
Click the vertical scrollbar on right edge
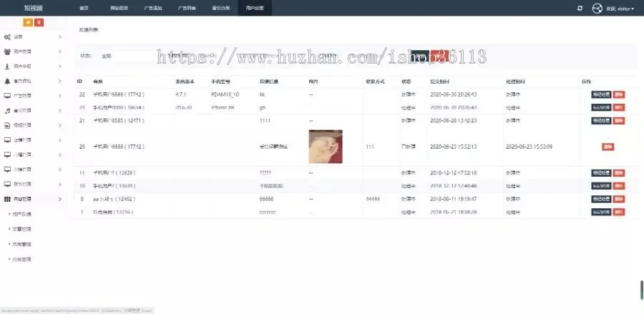(x=642, y=290)
